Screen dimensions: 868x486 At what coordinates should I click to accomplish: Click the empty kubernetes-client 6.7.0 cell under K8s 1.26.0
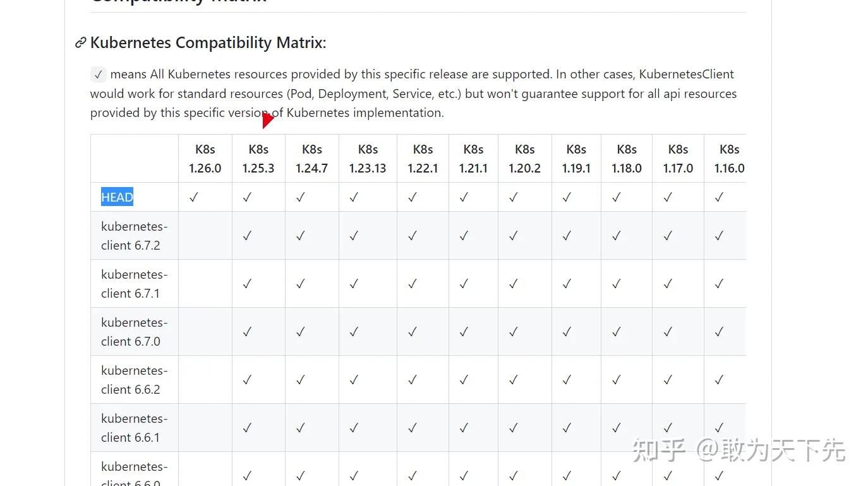(x=205, y=332)
